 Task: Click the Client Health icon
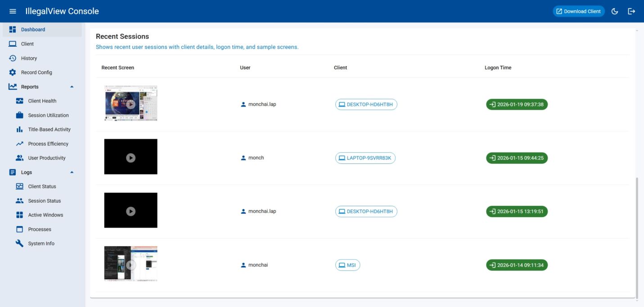point(19,101)
